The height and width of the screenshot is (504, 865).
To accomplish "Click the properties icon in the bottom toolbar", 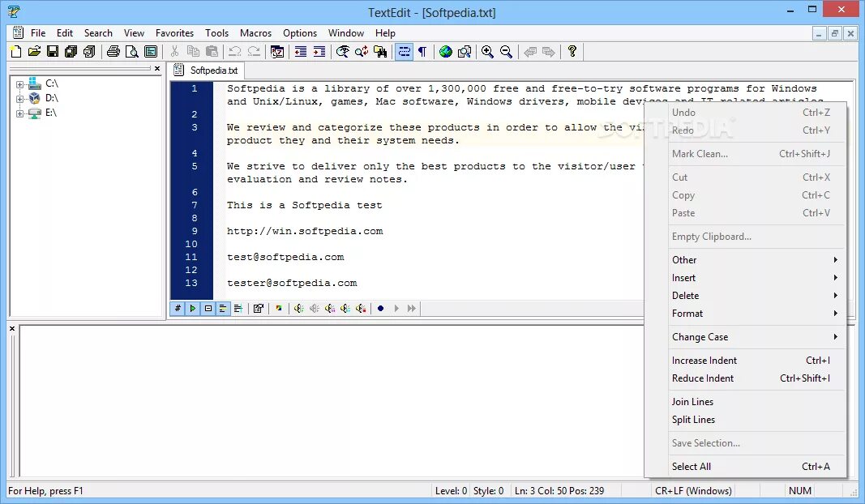I will 258,308.
